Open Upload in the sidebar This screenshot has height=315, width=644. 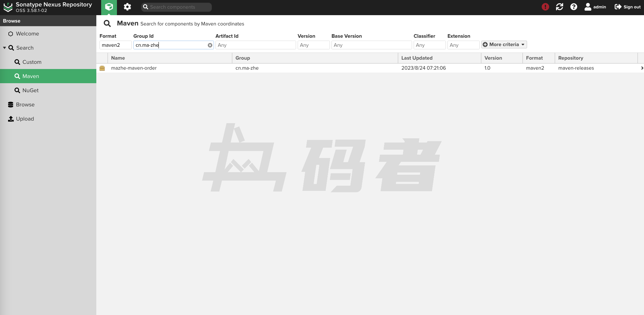pyautogui.click(x=25, y=119)
